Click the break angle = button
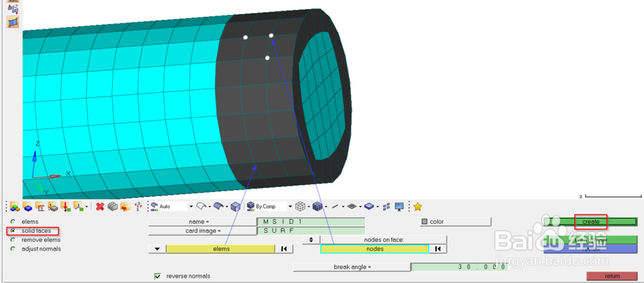Image resolution: width=644 pixels, height=283 pixels. [x=352, y=267]
